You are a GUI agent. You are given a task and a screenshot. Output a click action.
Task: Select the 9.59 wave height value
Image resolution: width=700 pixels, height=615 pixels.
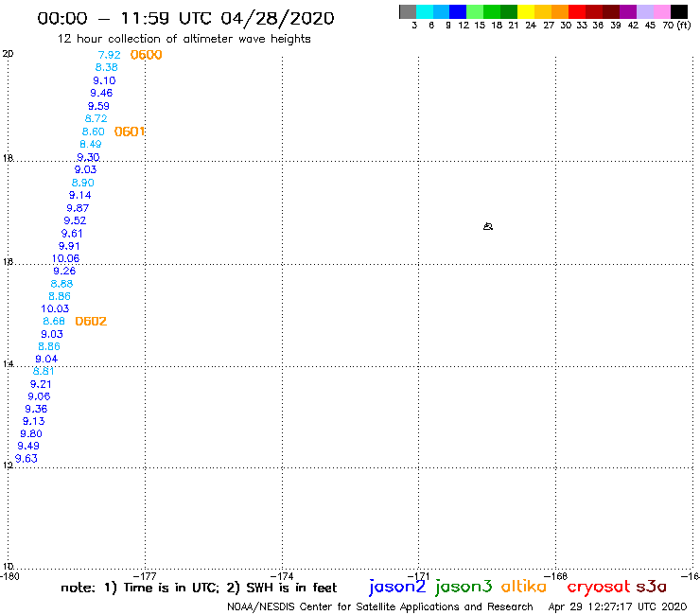pyautogui.click(x=98, y=106)
